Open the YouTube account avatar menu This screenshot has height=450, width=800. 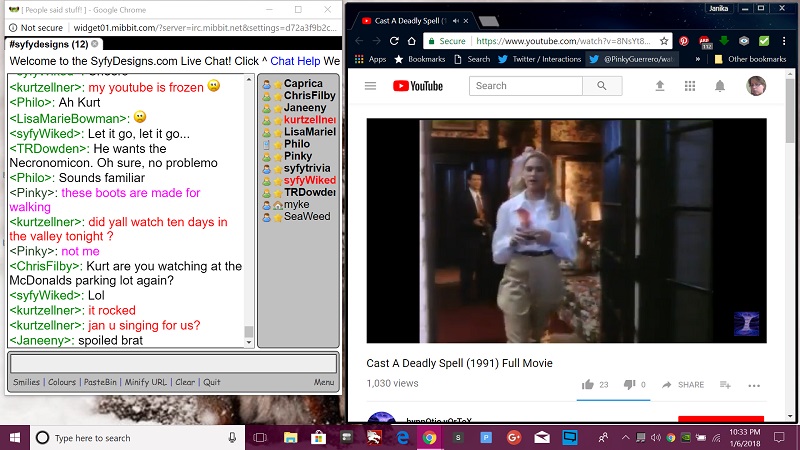(x=756, y=86)
